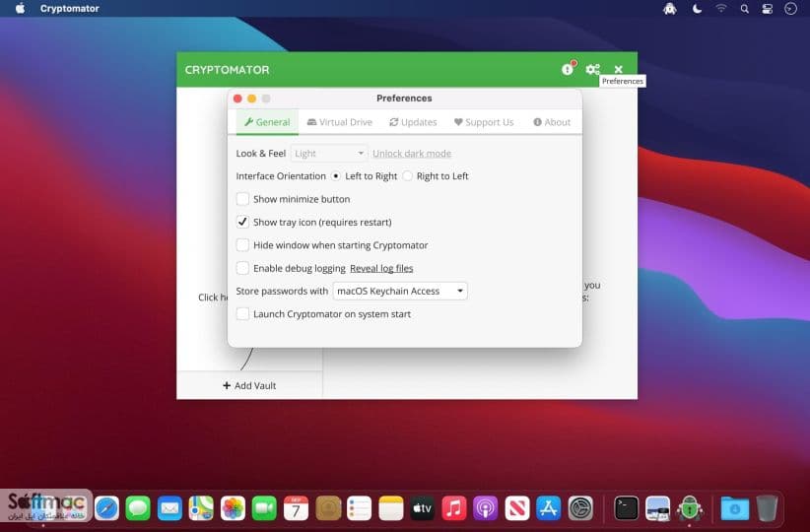Open Wi-Fi status menu icon
The width and height of the screenshot is (810, 532).
coord(721,8)
